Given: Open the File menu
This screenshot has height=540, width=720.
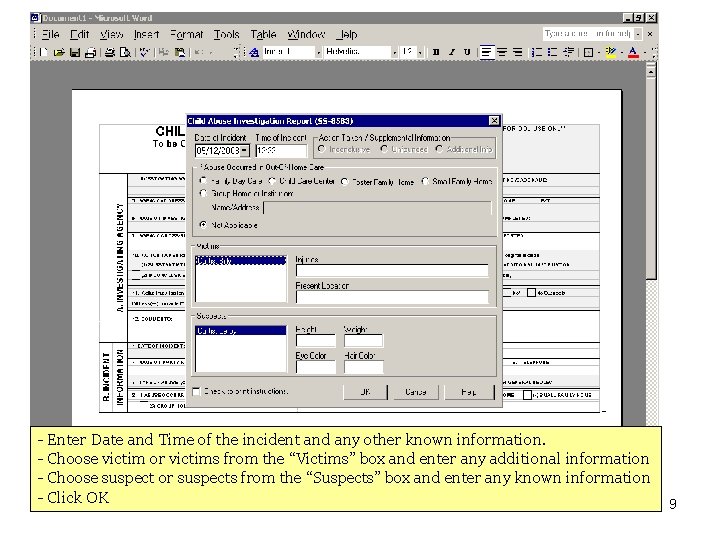Looking at the screenshot, I should (x=50, y=34).
